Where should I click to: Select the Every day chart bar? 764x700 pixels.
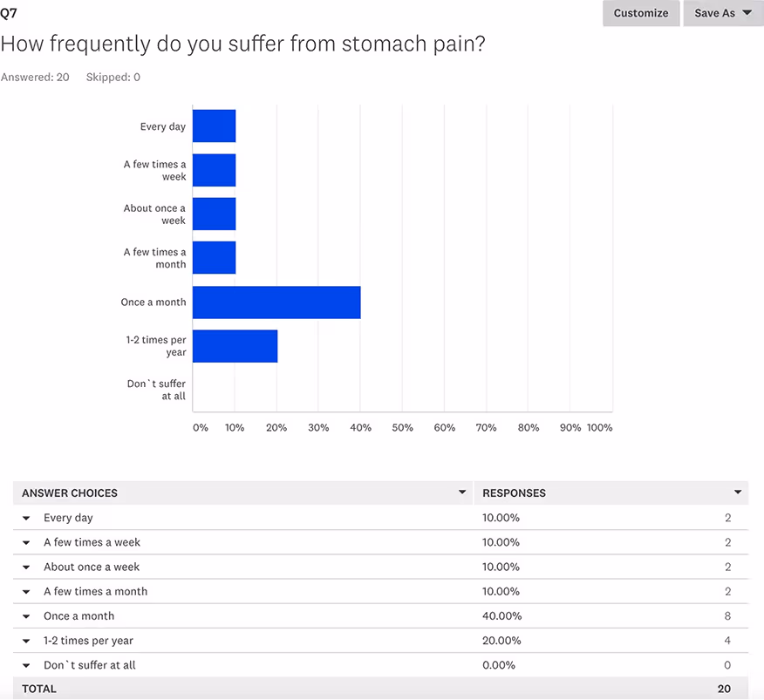(214, 126)
